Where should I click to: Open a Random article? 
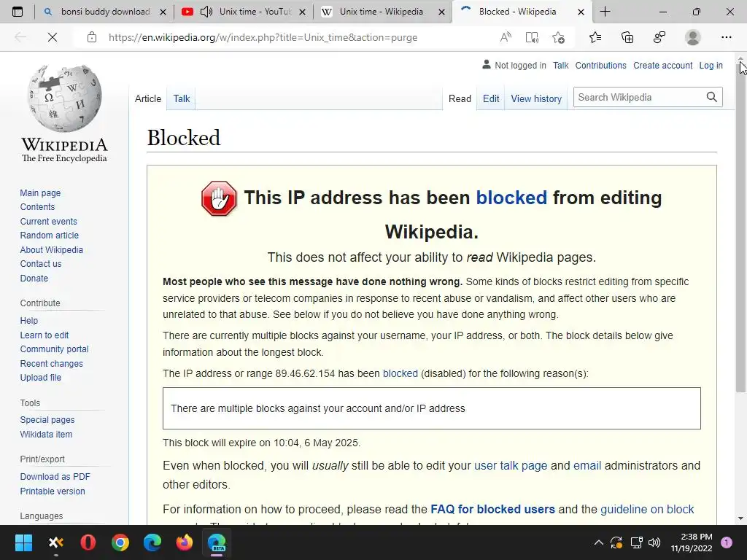click(49, 236)
